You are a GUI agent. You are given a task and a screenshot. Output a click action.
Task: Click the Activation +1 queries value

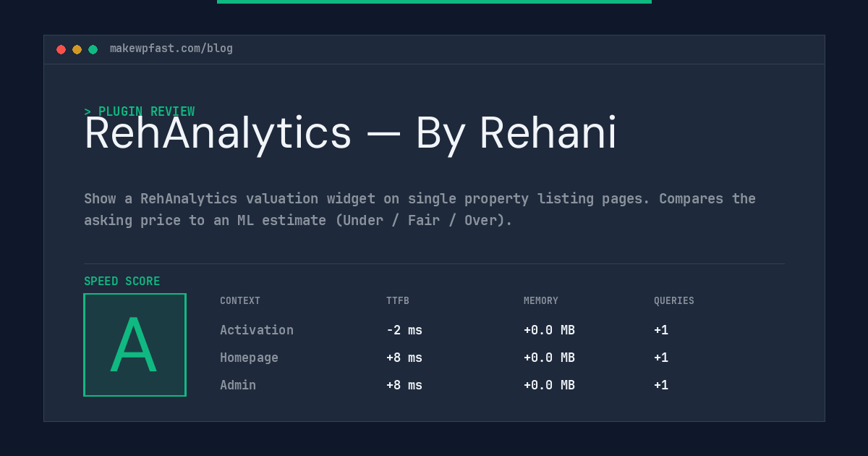(x=661, y=330)
